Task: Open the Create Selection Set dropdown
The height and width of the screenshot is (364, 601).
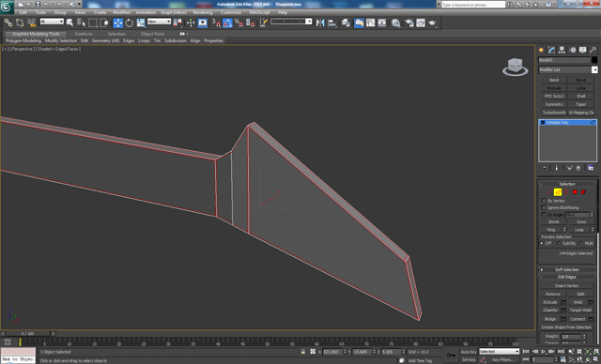Action: tap(291, 22)
